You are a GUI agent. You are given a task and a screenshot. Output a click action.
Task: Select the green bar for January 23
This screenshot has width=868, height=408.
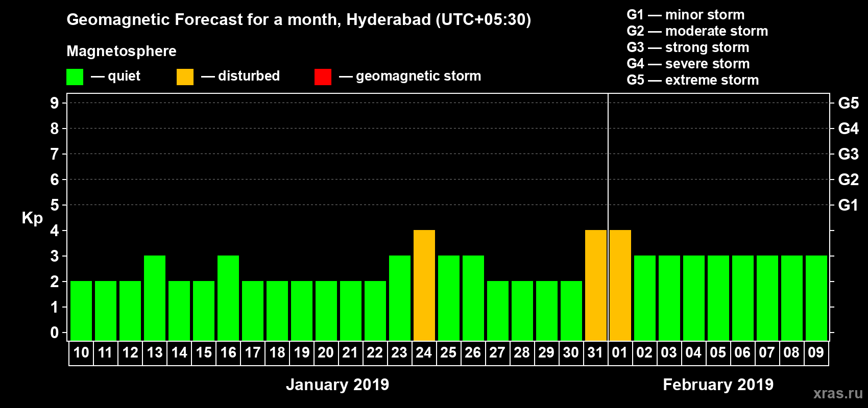pos(400,298)
